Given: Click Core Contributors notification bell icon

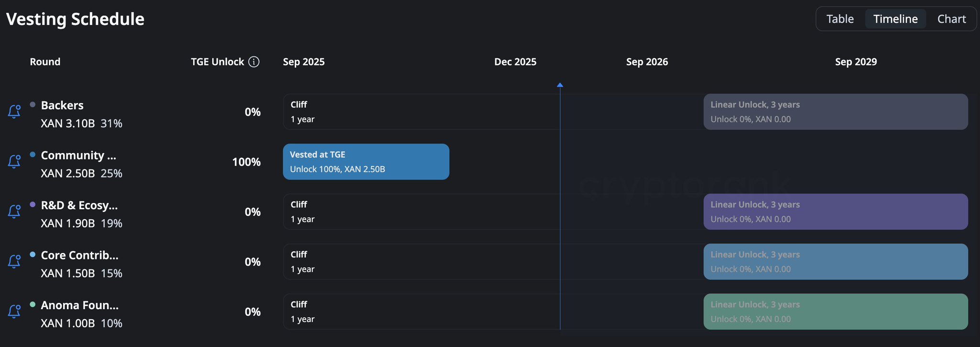Looking at the screenshot, I should [14, 261].
